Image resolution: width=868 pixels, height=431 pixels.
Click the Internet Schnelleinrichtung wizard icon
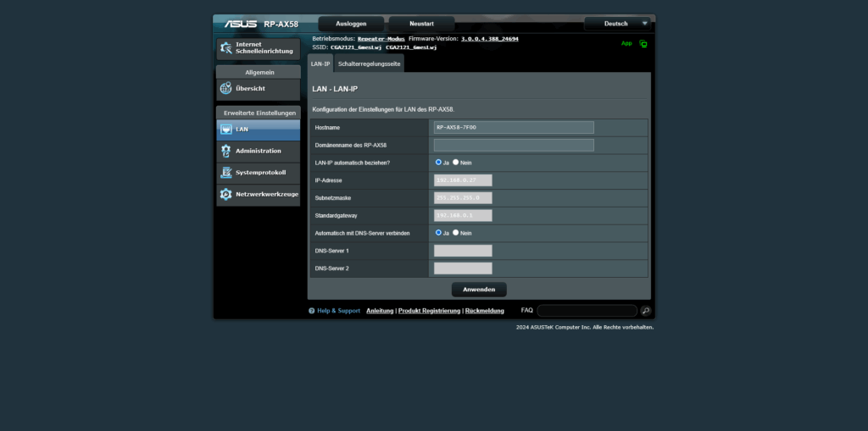(225, 47)
